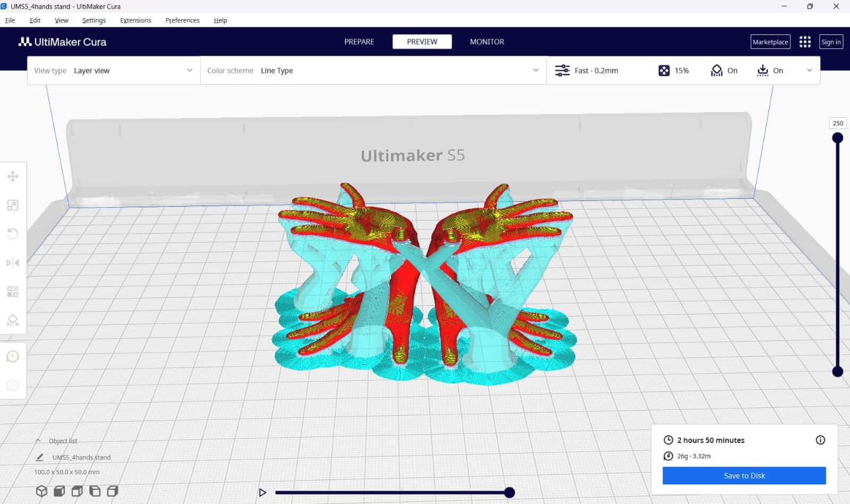Expand the print settings panel chevron

[x=809, y=71]
